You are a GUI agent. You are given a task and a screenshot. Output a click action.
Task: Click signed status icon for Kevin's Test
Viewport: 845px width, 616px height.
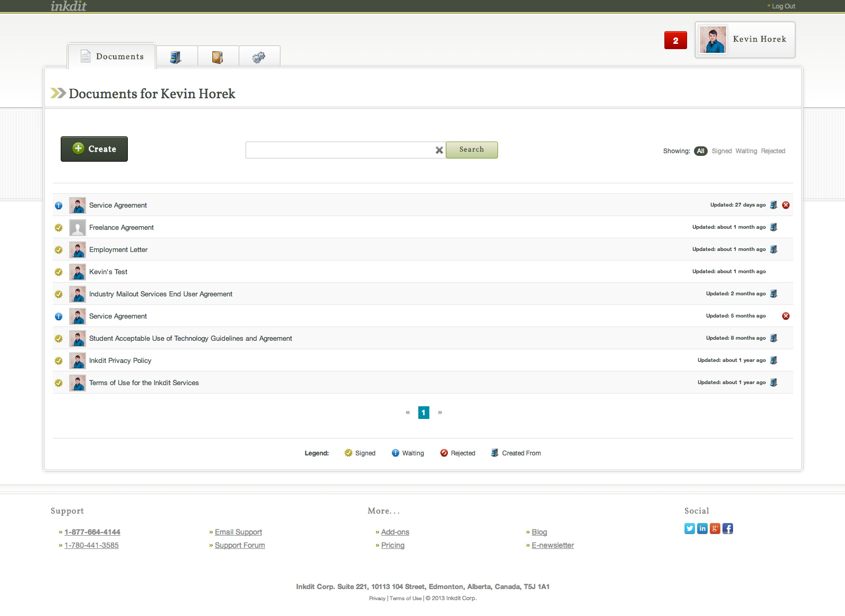59,272
